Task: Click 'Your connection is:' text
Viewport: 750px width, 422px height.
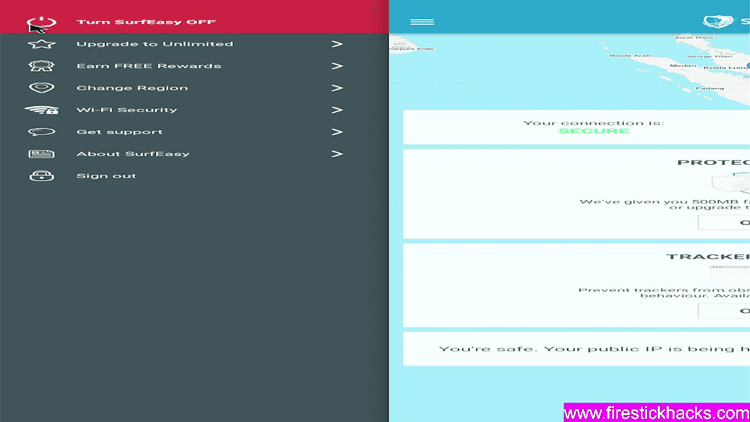Action: (594, 123)
